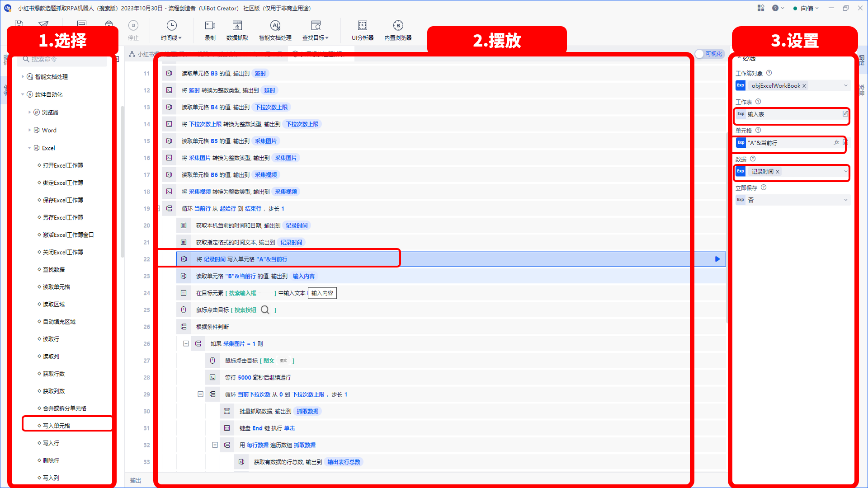Toggle Exp mode for 数据 field
The image size is (868, 488).
click(x=741, y=171)
